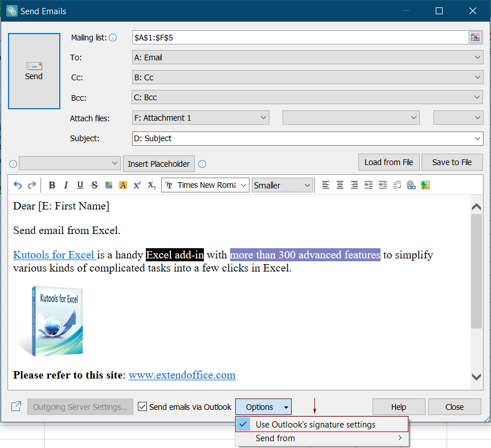Screen dimensions: 491x448
Task: Toggle Use Outlook's signature settings menu item
Action: pyautogui.click(x=322, y=424)
